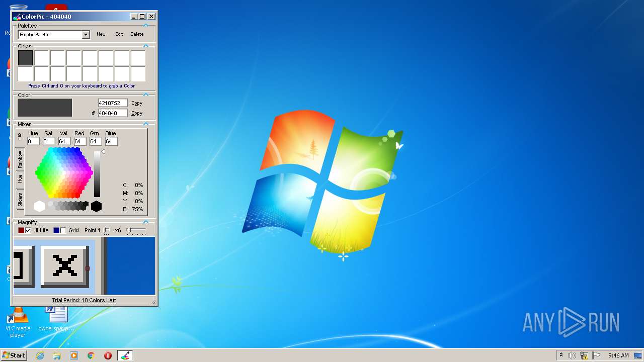Launch Google Chrome from the taskbar
Screen dimensions: 644x362
tap(91, 355)
